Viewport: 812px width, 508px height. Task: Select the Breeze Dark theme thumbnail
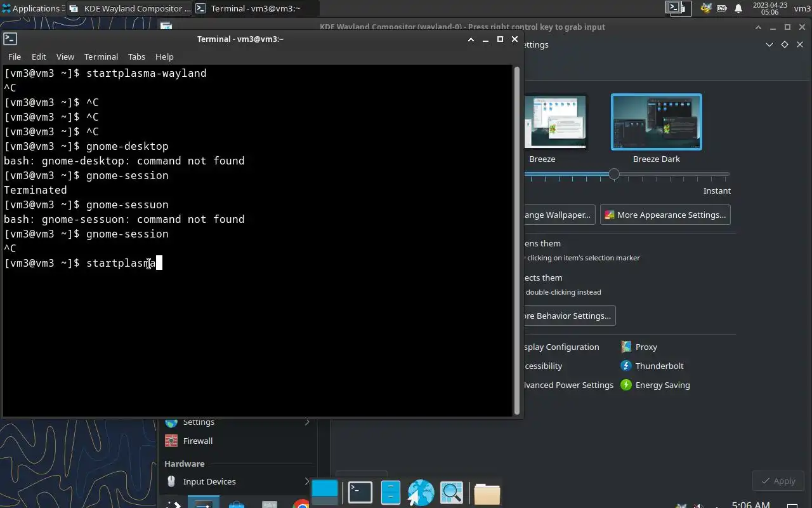(657, 122)
